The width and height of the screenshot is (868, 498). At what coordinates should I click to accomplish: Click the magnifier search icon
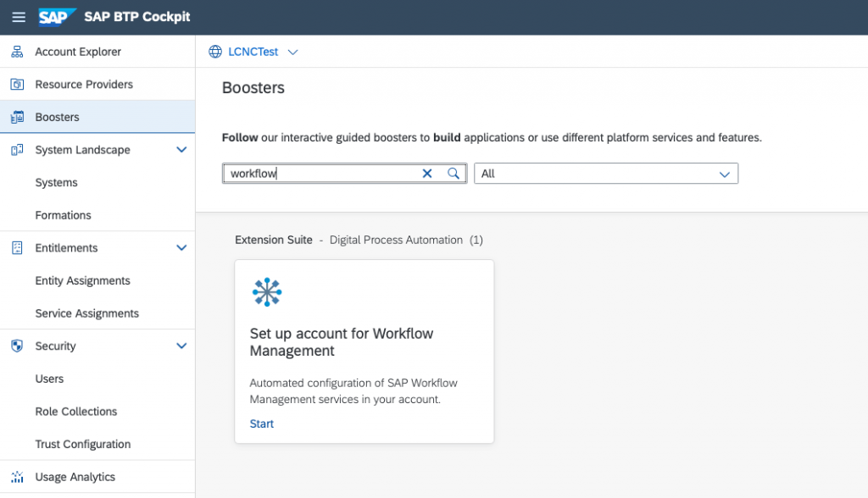tap(453, 173)
